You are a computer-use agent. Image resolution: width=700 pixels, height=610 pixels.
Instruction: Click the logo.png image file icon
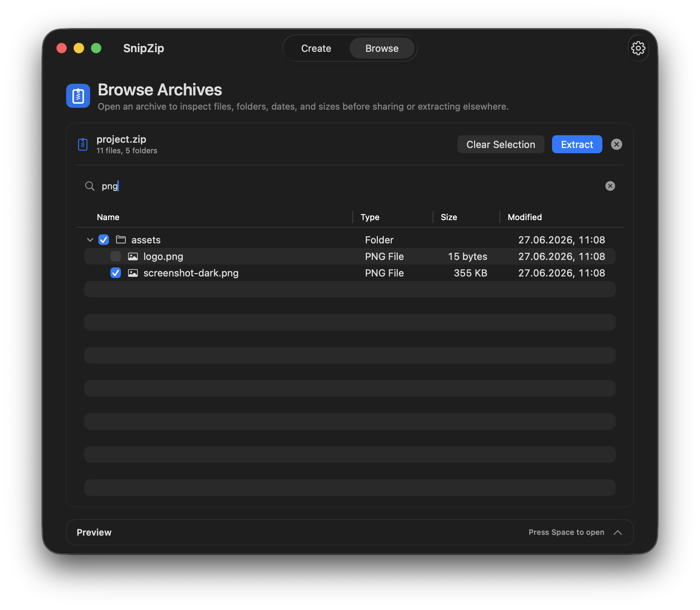tap(133, 257)
